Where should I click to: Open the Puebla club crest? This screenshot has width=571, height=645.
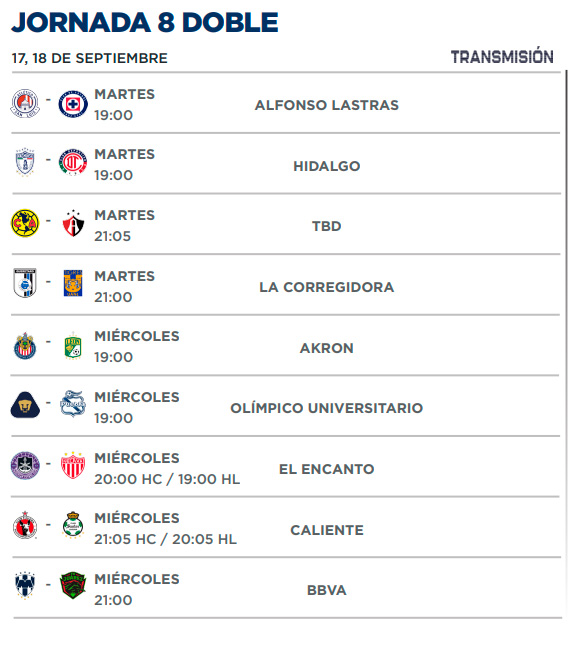[73, 404]
